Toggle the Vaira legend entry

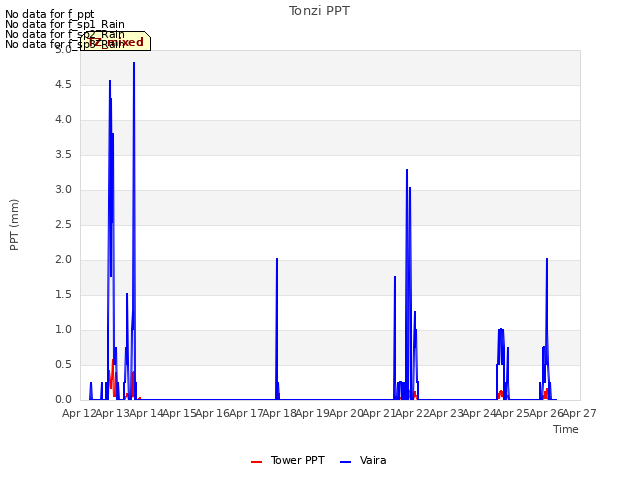[x=363, y=460]
